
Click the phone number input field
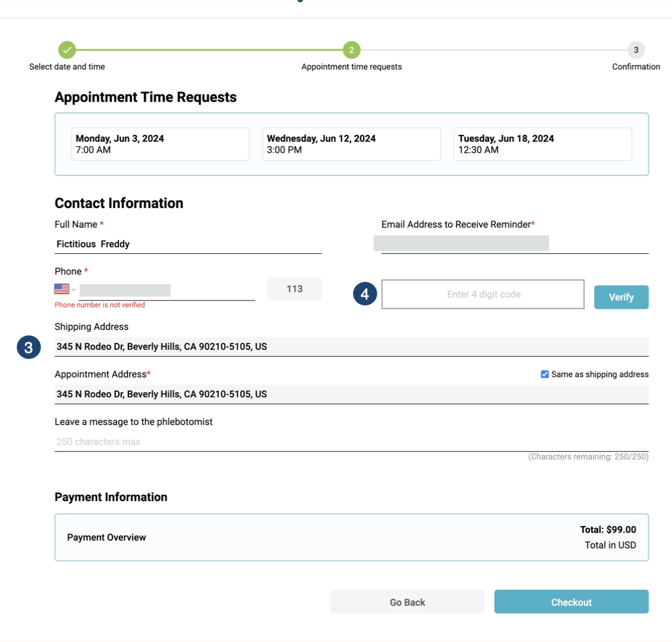(166, 290)
